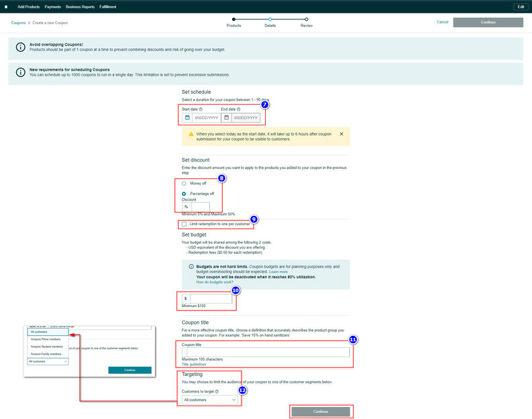Image resolution: width=532 pixels, height=419 pixels.
Task: Click the 'Products' step label
Action: [x=233, y=25]
